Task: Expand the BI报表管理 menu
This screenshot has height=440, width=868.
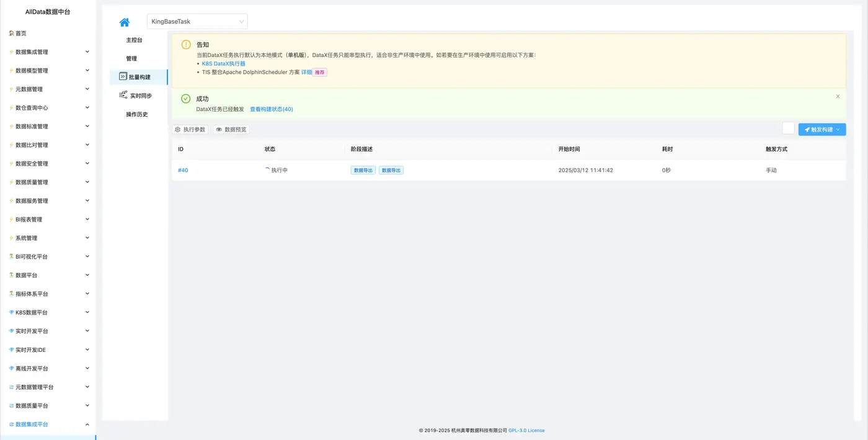Action: (x=87, y=219)
